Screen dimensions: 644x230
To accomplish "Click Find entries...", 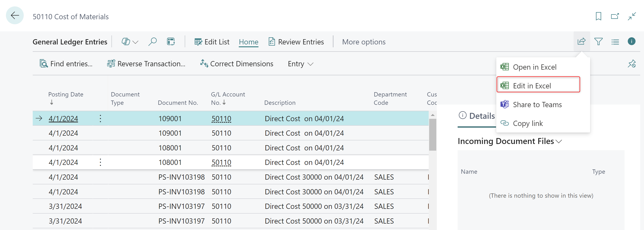I will tap(66, 64).
